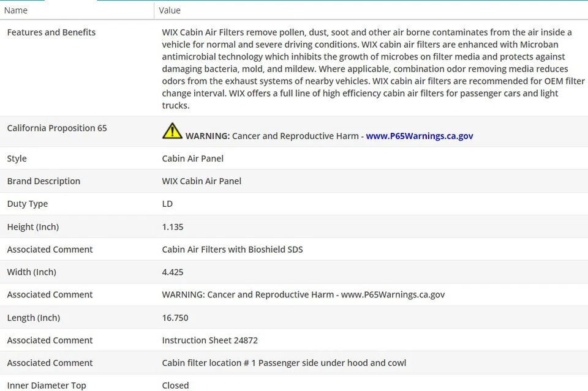This screenshot has height=391, width=588.
Task: Click the yellow warning triangle icon
Action: point(172,131)
